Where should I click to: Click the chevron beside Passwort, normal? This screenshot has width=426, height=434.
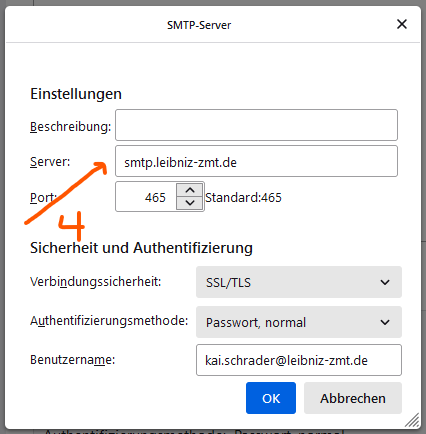coord(385,322)
